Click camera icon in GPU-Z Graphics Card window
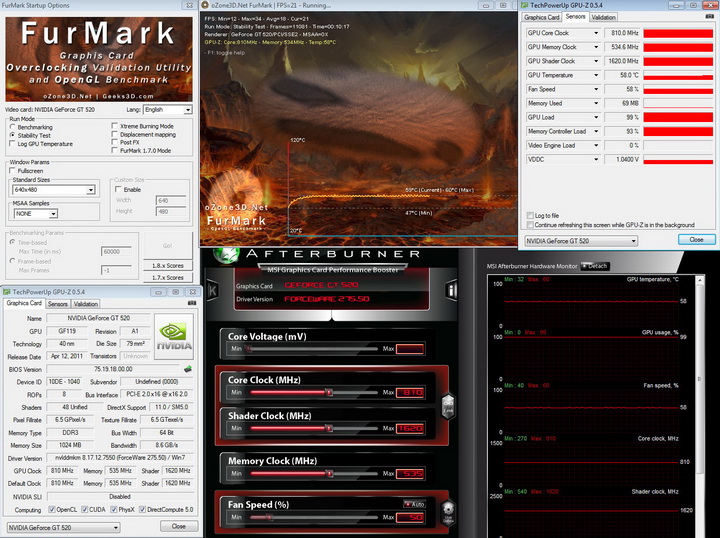 [192, 303]
